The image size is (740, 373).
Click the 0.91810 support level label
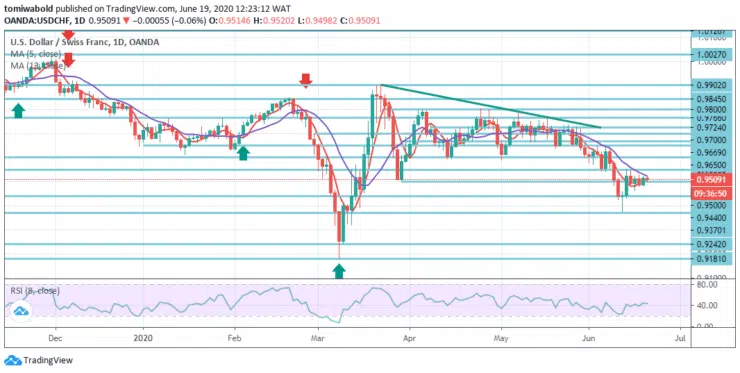coord(711,258)
